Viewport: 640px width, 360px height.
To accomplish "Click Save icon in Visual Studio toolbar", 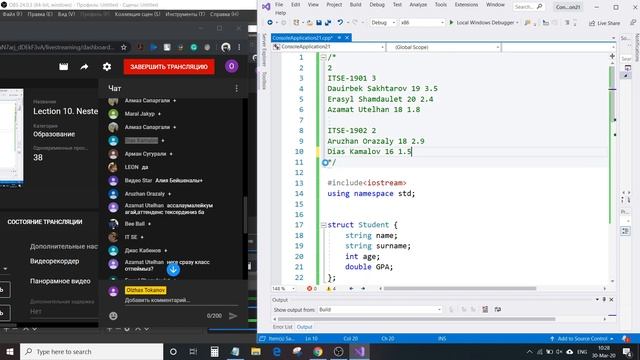I will 319,23.
